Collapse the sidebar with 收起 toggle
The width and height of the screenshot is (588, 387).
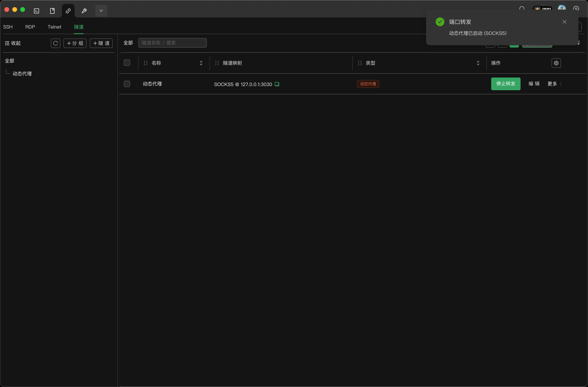13,43
